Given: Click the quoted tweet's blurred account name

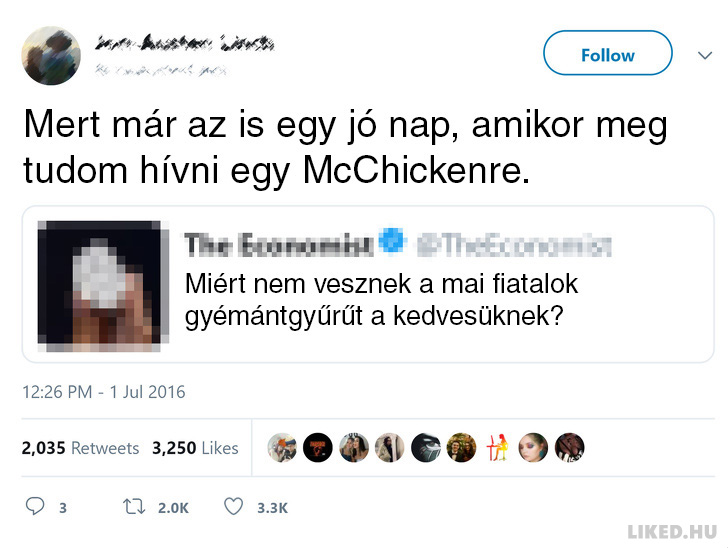Looking at the screenshot, I should tap(280, 245).
